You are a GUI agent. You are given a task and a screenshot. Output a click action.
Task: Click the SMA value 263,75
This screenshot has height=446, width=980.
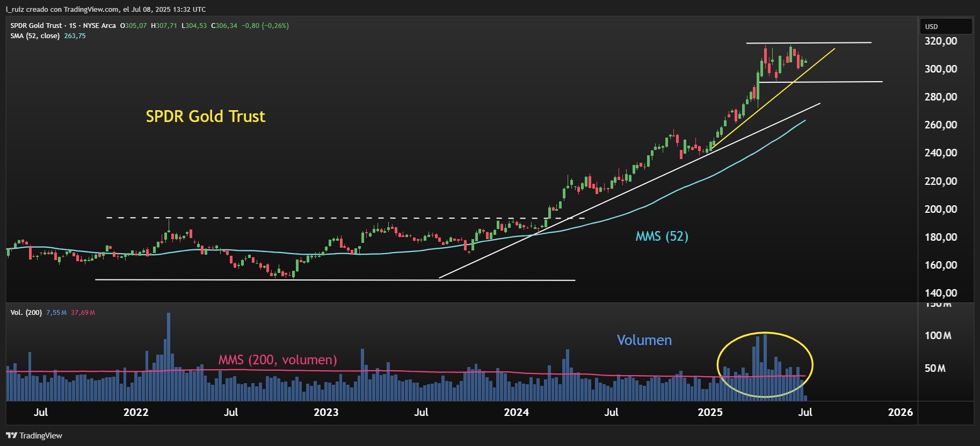(75, 36)
